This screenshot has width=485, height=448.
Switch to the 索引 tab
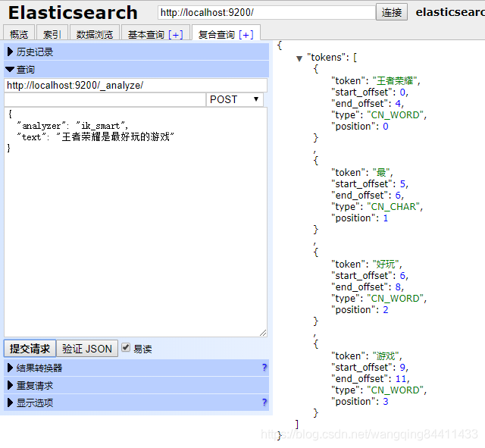coord(52,33)
